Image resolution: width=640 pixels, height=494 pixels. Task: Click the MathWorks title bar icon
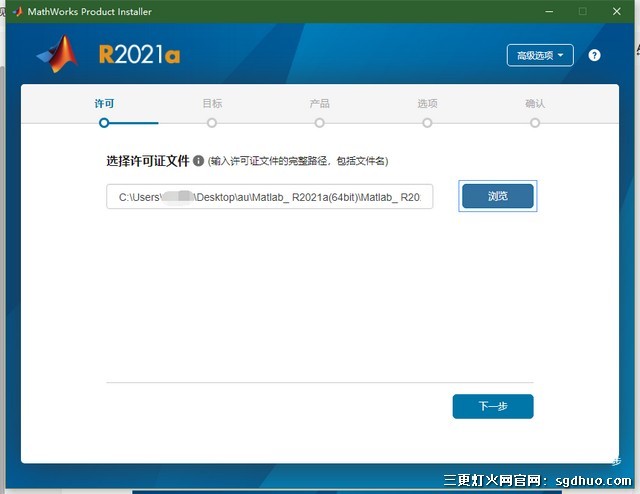(x=18, y=11)
